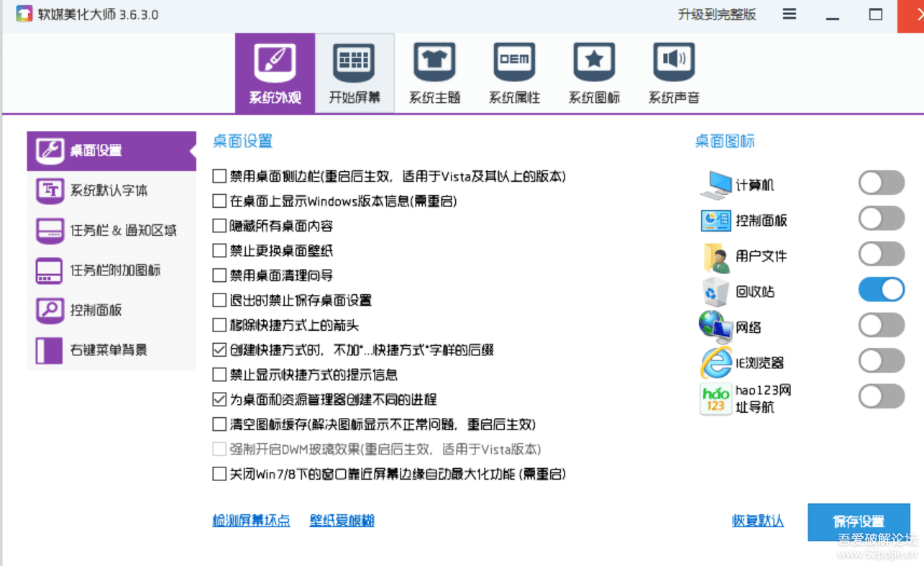The width and height of the screenshot is (924, 566).
Task: Click the 恢复默认 link
Action: tap(758, 521)
